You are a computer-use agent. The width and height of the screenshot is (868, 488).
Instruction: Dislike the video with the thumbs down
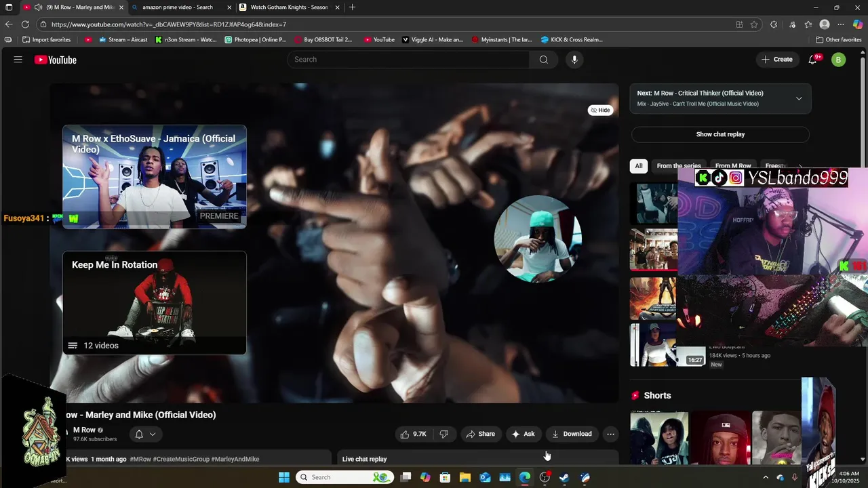[444, 434]
